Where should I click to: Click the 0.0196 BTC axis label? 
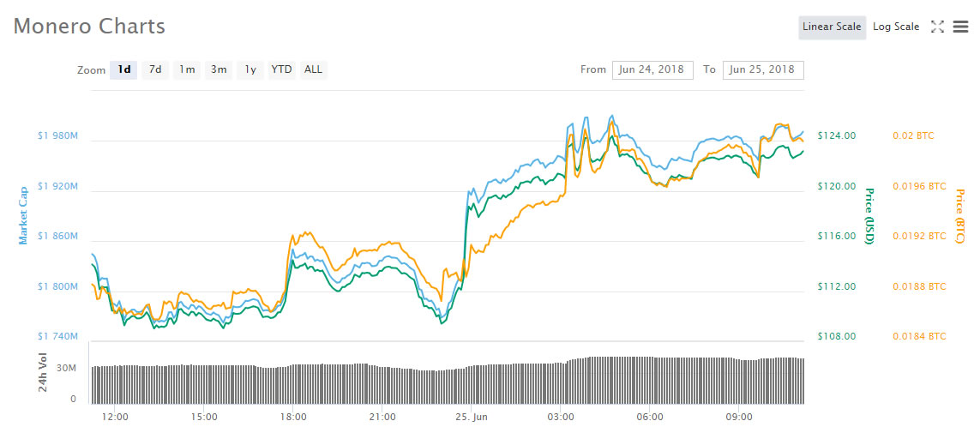917,186
